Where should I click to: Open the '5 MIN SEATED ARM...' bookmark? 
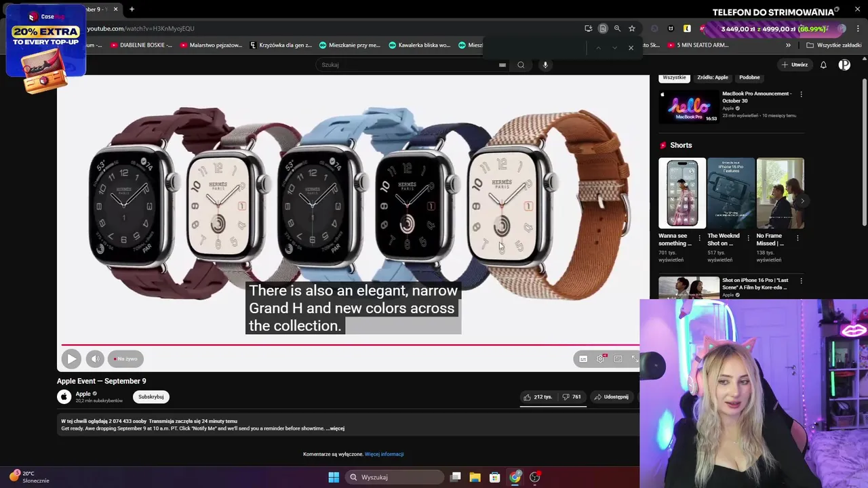[698, 45]
